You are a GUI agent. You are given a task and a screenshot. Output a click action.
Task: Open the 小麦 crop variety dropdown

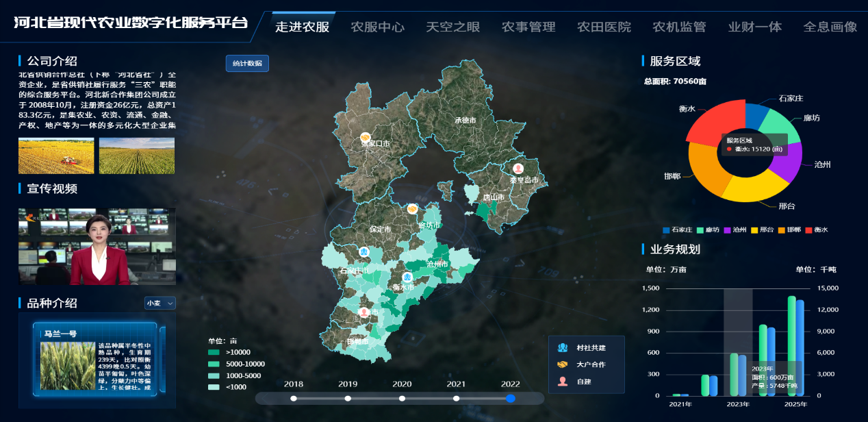[160, 303]
